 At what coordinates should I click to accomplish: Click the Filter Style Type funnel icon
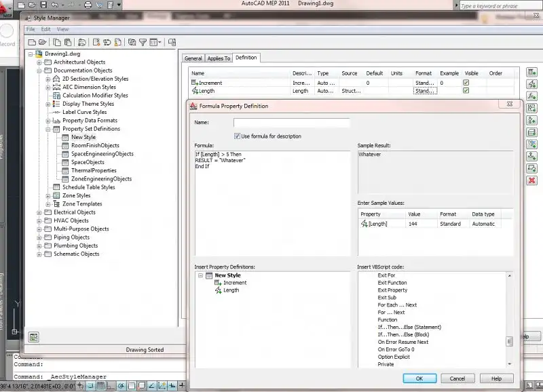[x=143, y=42]
